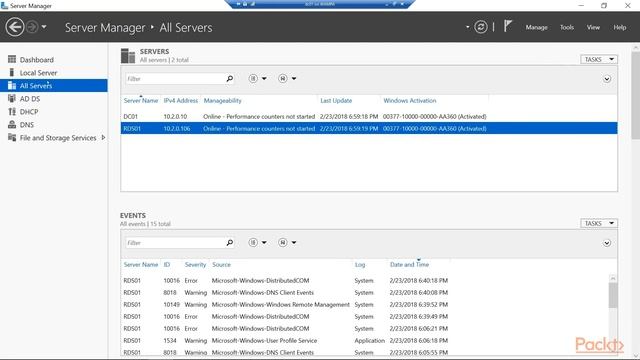Open the Events TASKS dropdown

tap(599, 223)
